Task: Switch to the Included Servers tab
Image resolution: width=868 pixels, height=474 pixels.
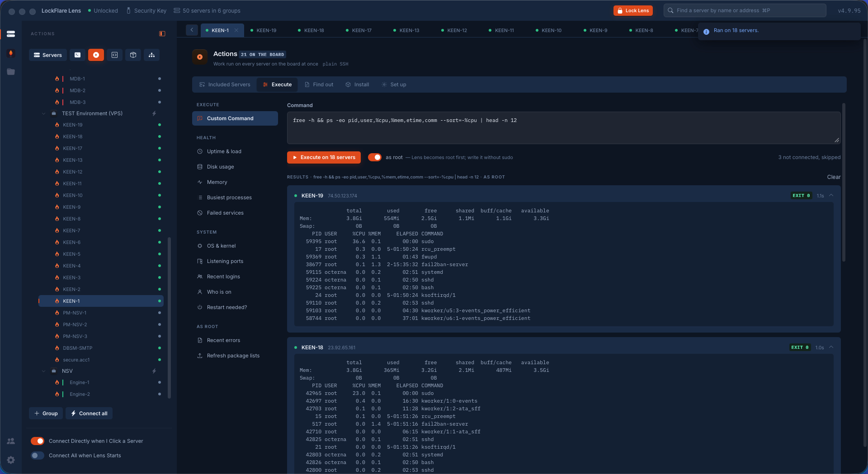Action: point(225,84)
